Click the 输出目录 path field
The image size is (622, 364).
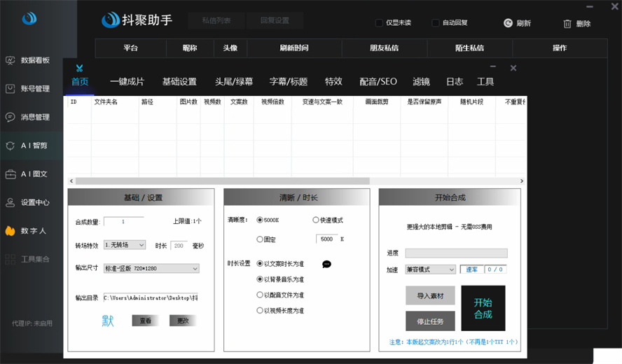[x=151, y=297]
